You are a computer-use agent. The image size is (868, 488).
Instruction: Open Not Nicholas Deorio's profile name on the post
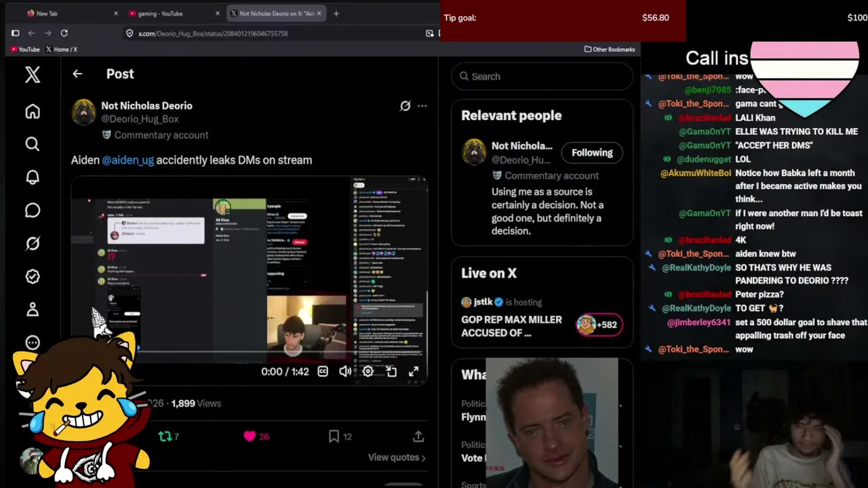pyautogui.click(x=146, y=106)
